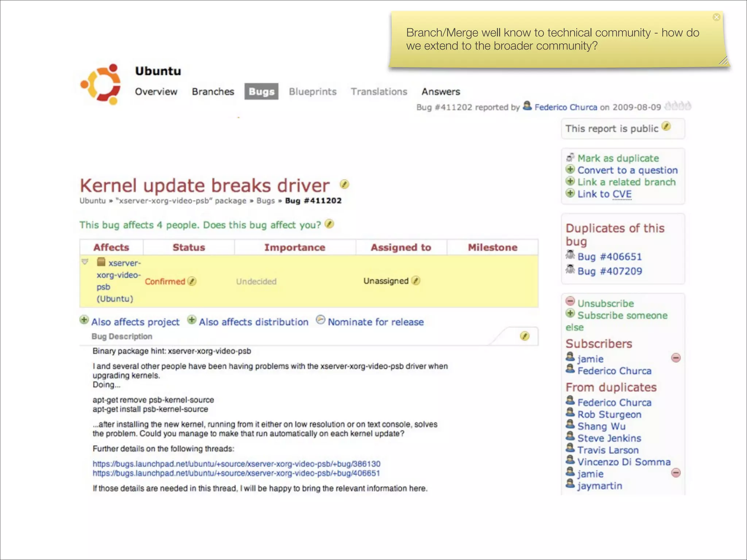This screenshot has width=747, height=560.
Task: Click Bugs in the breadcrumb
Action: pos(266,201)
